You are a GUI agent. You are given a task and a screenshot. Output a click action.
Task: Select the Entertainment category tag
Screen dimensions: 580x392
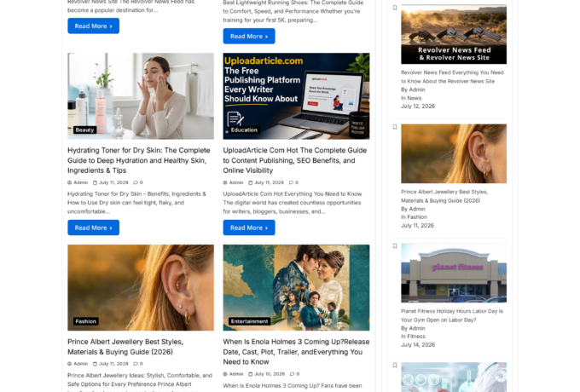[249, 321]
